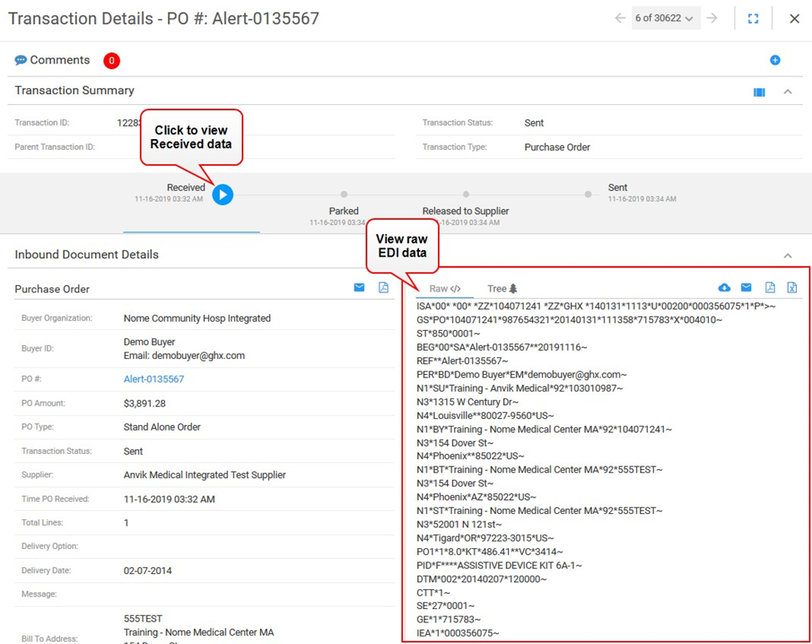Image resolution: width=812 pixels, height=644 pixels.
Task: Email the raw EDI data
Action: click(x=746, y=288)
